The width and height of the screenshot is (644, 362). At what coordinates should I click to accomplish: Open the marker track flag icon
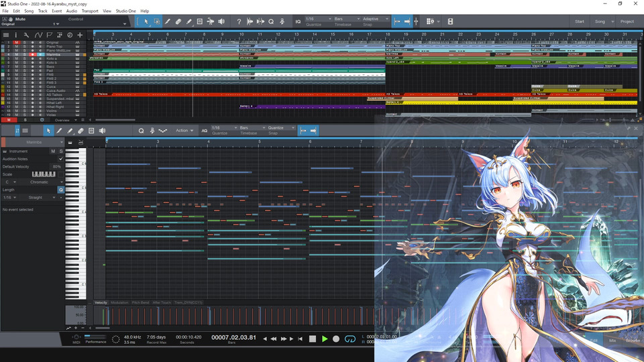coord(49,35)
